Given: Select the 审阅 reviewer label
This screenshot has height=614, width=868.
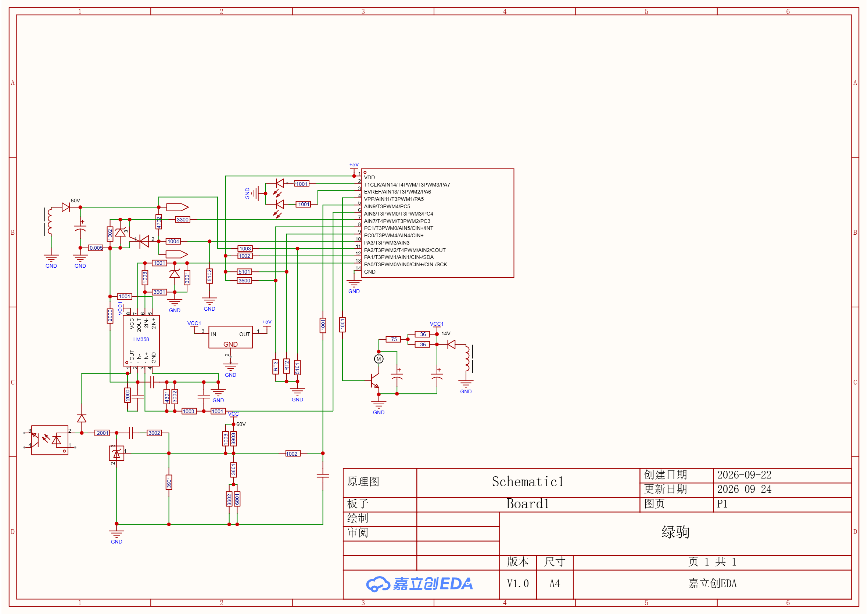Looking at the screenshot, I should tap(358, 533).
